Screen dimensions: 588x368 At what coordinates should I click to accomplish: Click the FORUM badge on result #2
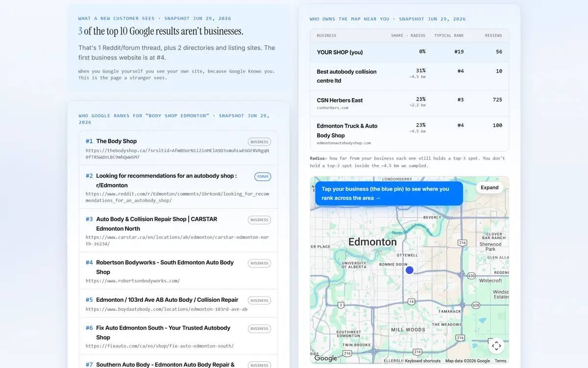coord(263,177)
